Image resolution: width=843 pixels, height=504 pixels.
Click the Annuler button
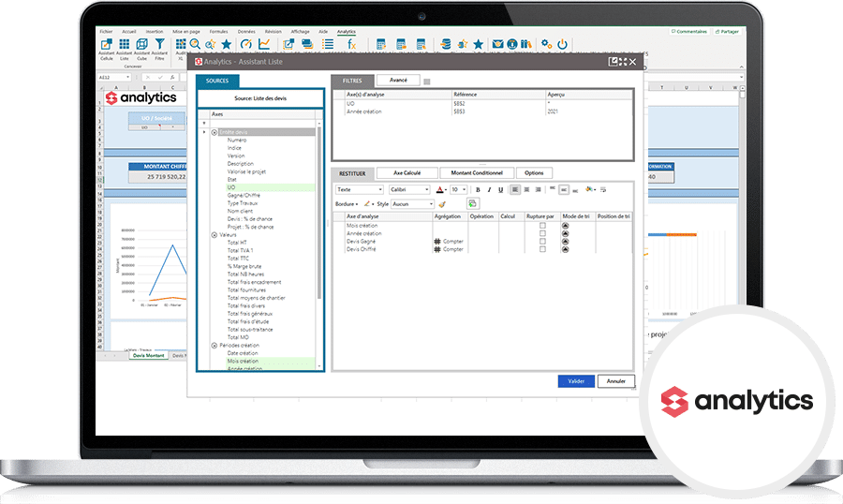pyautogui.click(x=616, y=381)
